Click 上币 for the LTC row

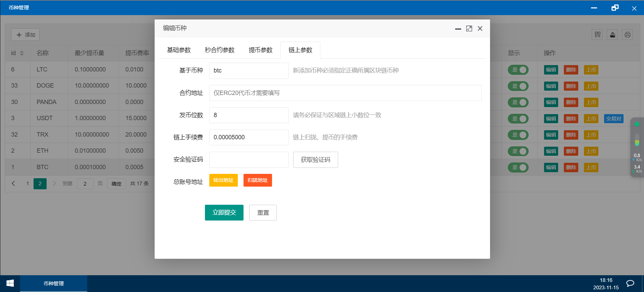pyautogui.click(x=591, y=70)
